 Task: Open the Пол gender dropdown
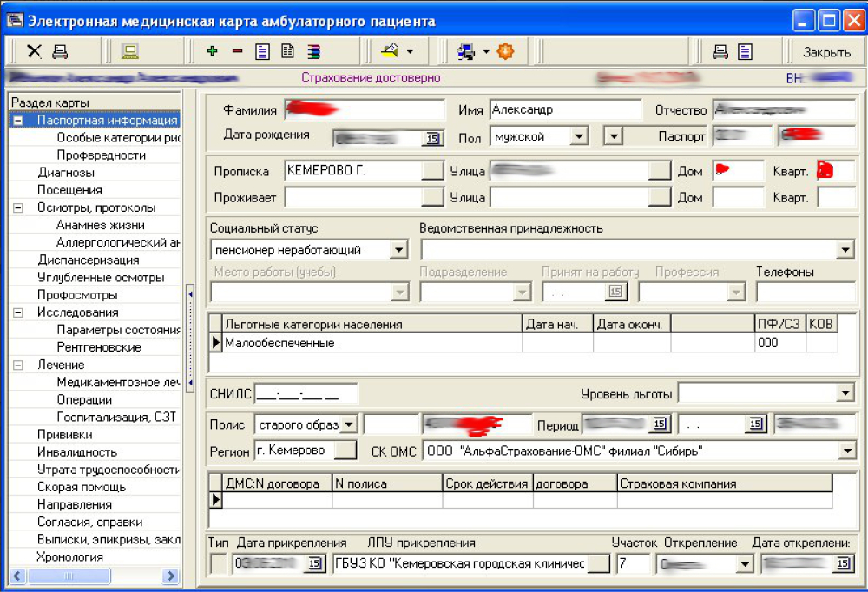click(579, 136)
